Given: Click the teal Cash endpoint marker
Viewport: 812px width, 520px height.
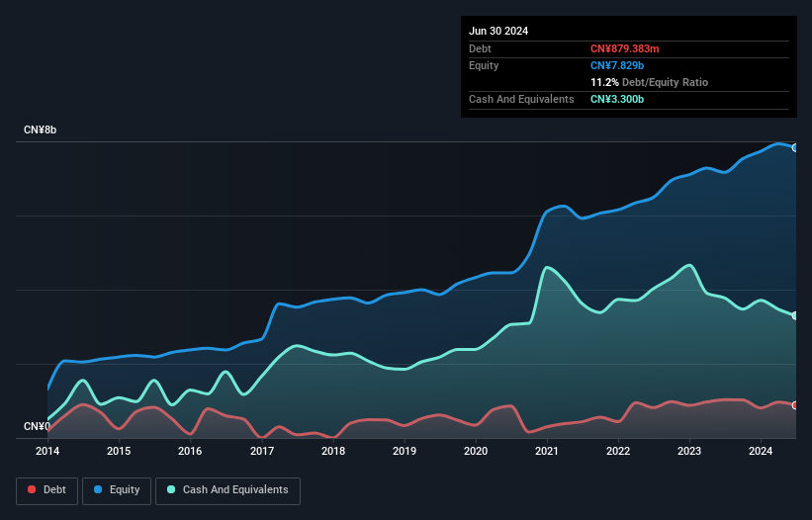Looking at the screenshot, I should (795, 315).
